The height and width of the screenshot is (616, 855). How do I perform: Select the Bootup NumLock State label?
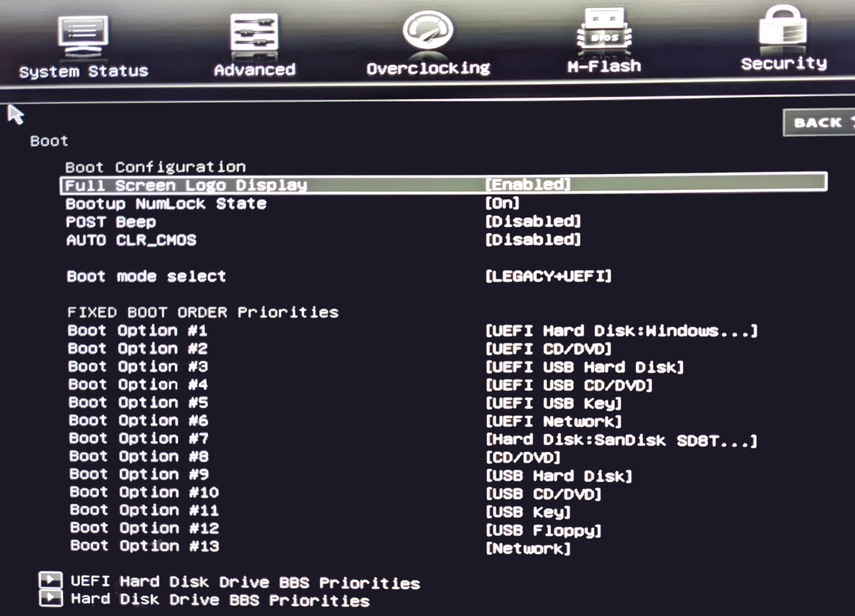pos(166,204)
